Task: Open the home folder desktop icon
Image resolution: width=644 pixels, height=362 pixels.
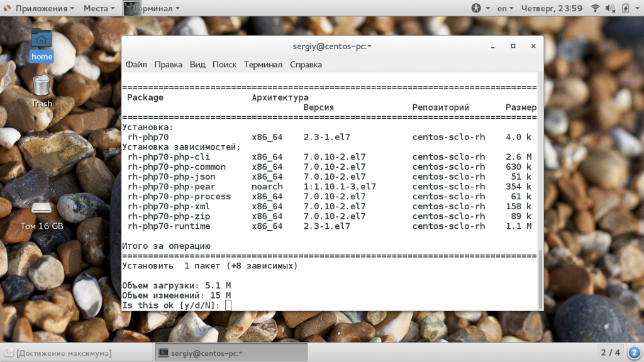Action: [x=42, y=44]
